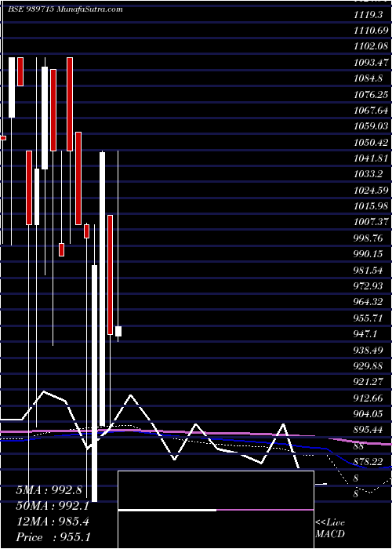The width and height of the screenshot is (392, 549).
Task: Click the 895.44 price axis label
Action: [368, 430]
